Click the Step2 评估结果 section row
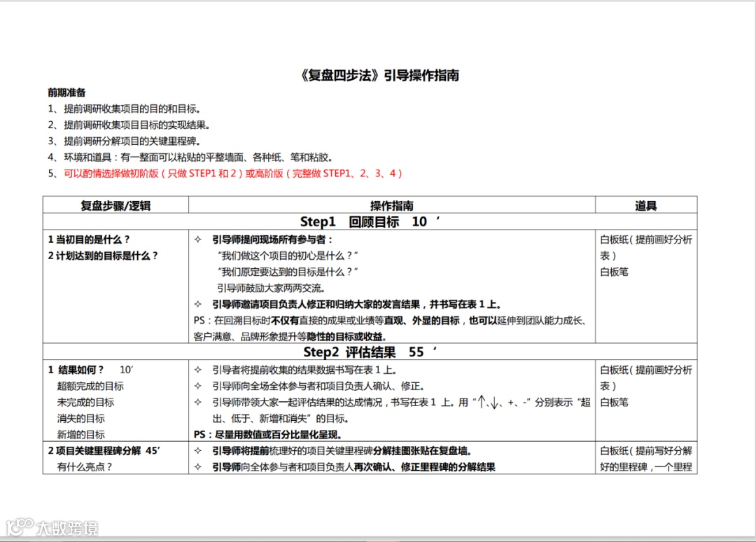The width and height of the screenshot is (756, 542). click(370, 352)
